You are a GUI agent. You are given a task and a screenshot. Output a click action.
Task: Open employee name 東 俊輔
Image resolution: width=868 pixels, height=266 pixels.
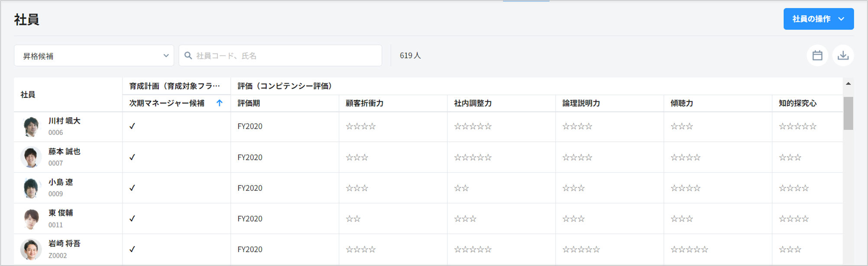point(61,213)
